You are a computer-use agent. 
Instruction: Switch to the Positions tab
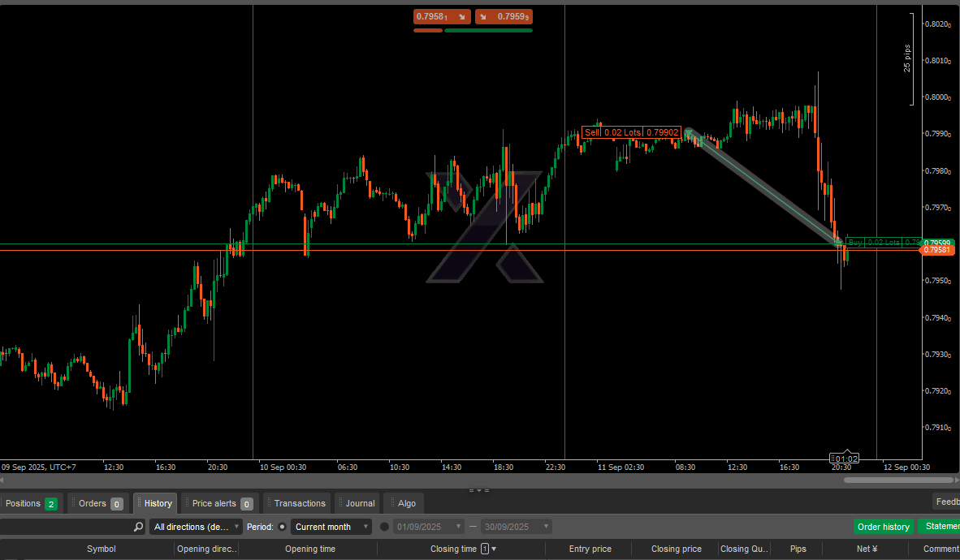pos(30,503)
